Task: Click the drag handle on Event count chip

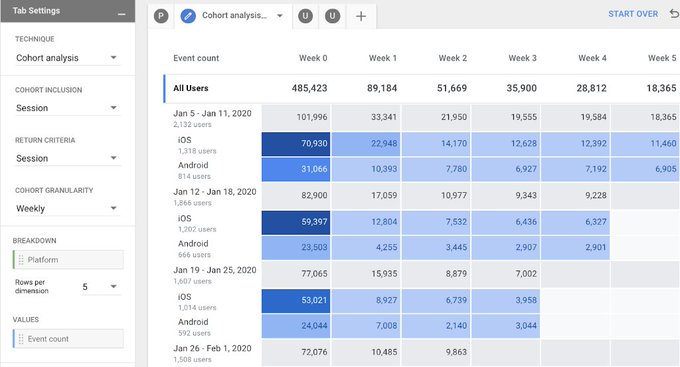Action: (21, 339)
